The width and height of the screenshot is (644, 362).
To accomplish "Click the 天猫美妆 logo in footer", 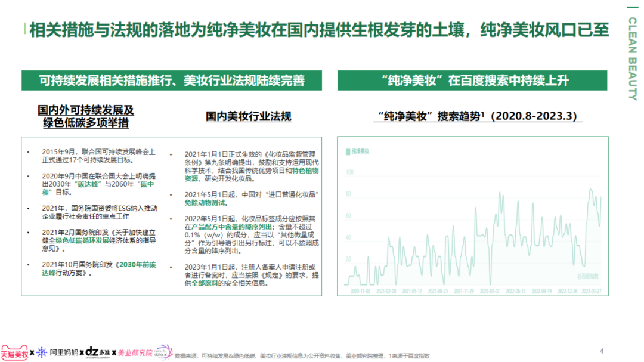I will click(14, 353).
